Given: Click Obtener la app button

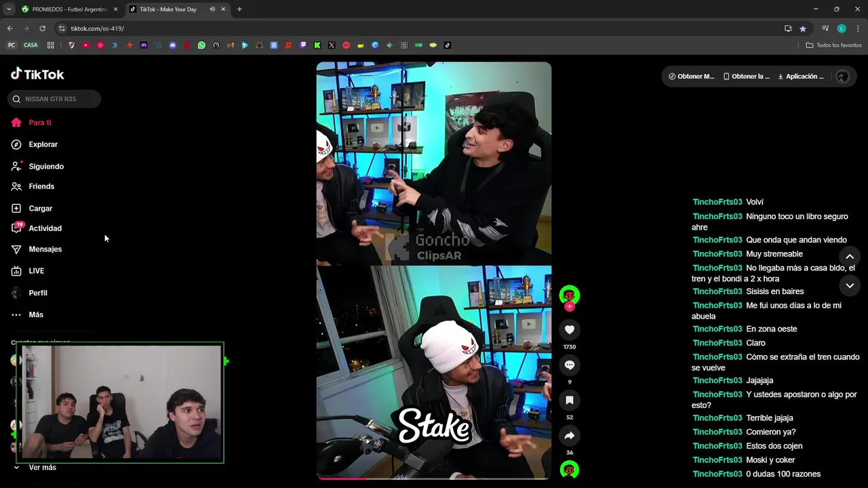Looking at the screenshot, I should pyautogui.click(x=746, y=77).
